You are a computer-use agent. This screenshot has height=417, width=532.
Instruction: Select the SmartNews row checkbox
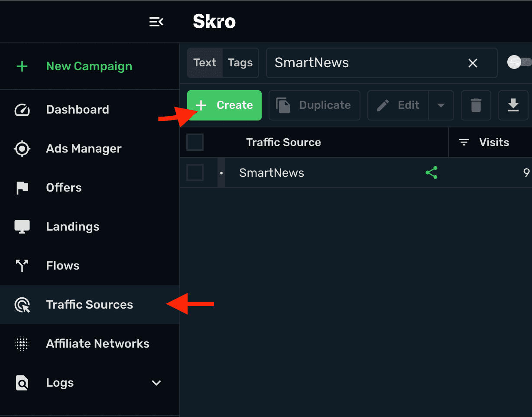[x=195, y=173]
